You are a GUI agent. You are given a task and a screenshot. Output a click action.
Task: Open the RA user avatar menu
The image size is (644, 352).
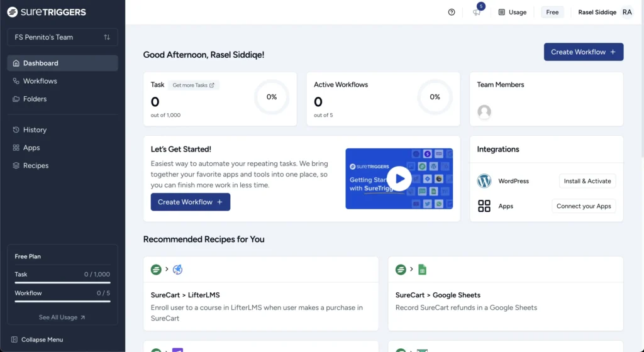(x=627, y=13)
